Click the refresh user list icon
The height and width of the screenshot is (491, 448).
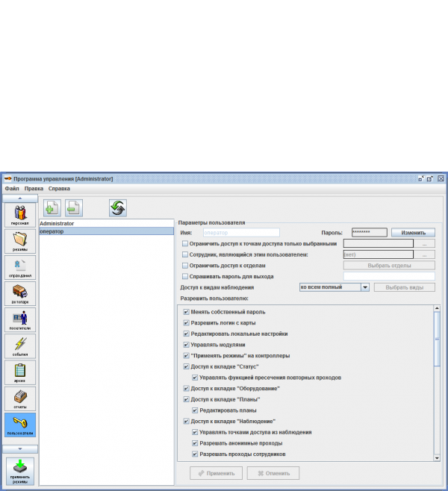[118, 208]
